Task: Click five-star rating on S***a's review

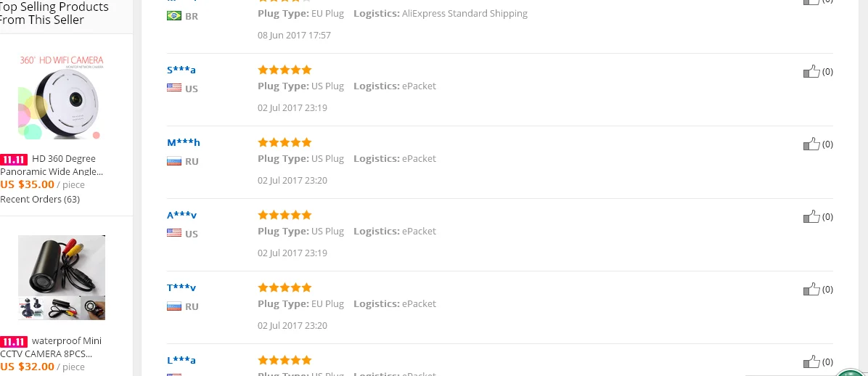Action: pyautogui.click(x=284, y=70)
